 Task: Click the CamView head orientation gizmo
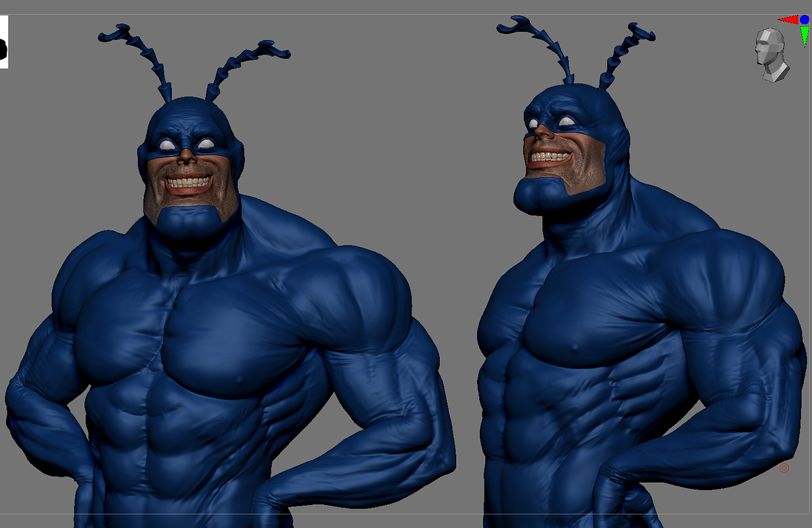[772, 55]
